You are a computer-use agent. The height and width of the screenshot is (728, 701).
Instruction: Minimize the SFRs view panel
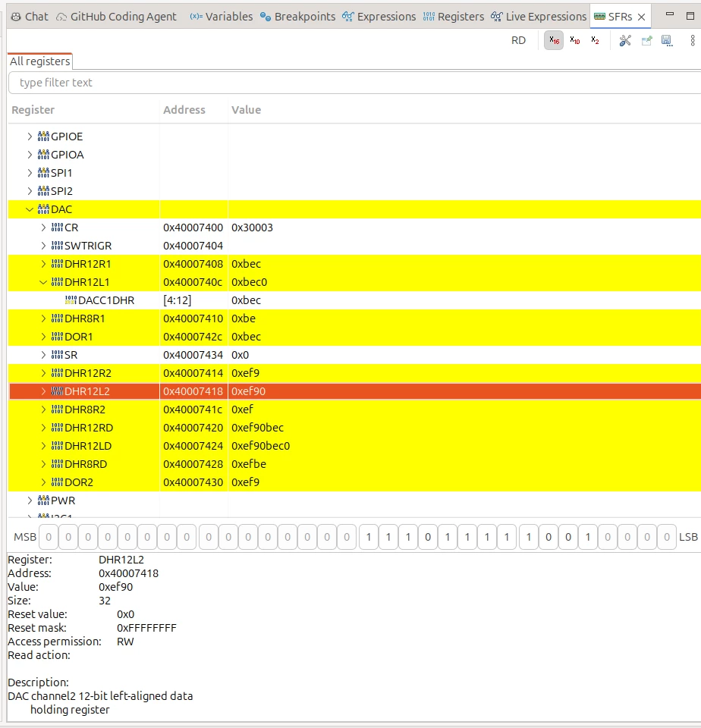pos(669,15)
